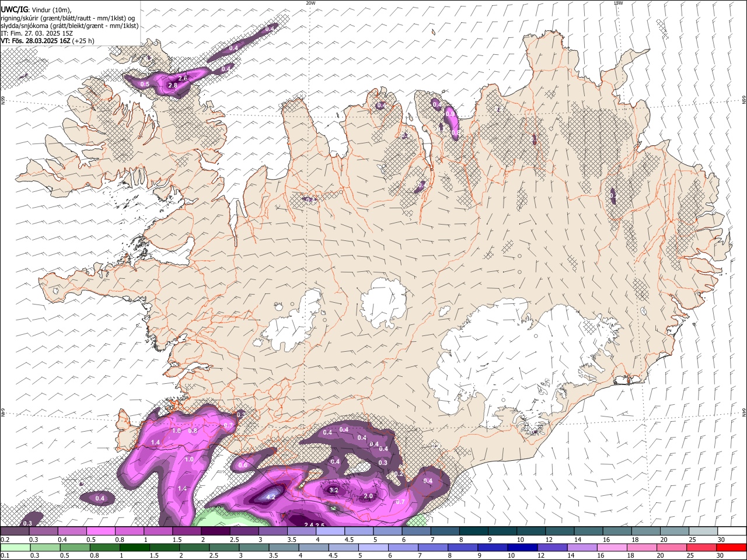Screen dimensions: 747x560
Task: Click the '0.1' label under the green legend
Action: click(5, 555)
